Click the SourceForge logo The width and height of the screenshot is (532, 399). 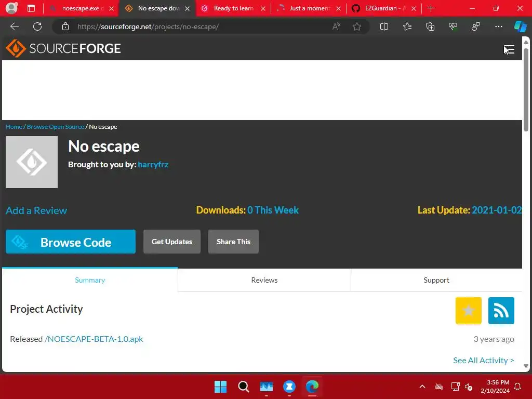coord(63,48)
